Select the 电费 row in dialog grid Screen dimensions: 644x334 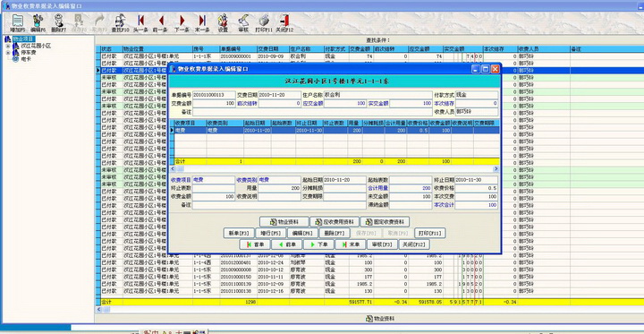[335, 130]
